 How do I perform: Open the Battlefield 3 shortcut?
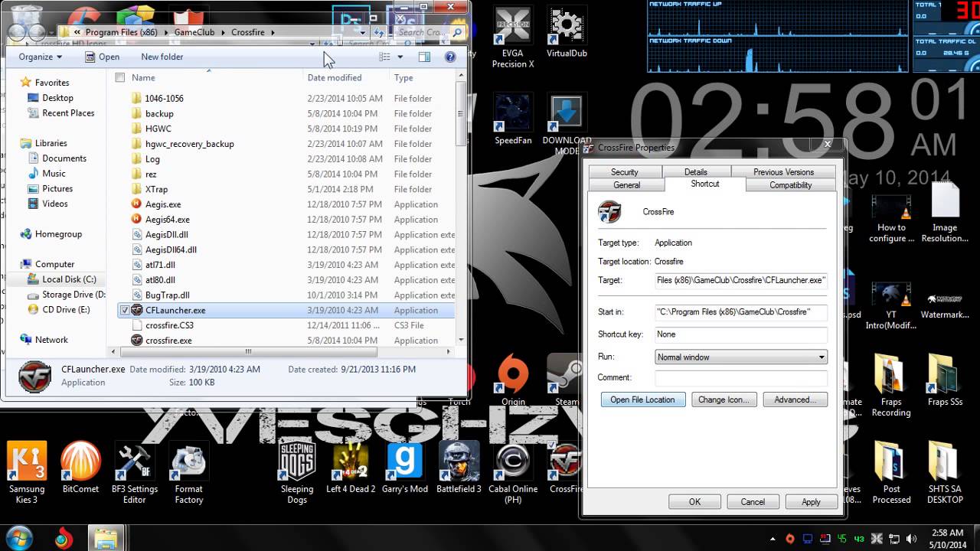459,467
